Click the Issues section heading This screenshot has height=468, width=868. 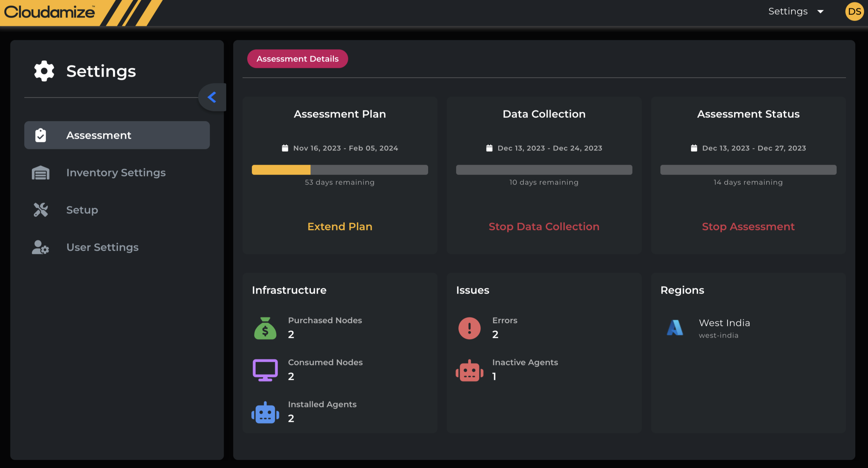(472, 290)
